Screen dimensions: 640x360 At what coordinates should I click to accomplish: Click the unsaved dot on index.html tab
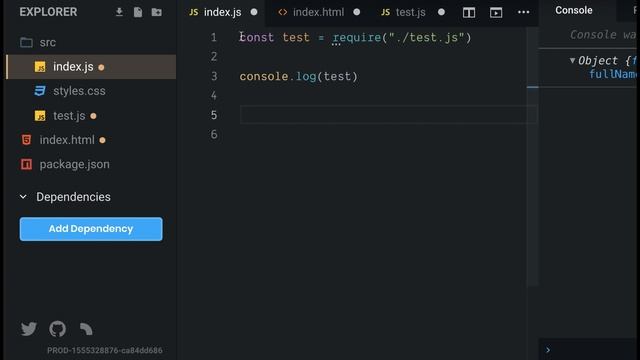coord(357,12)
